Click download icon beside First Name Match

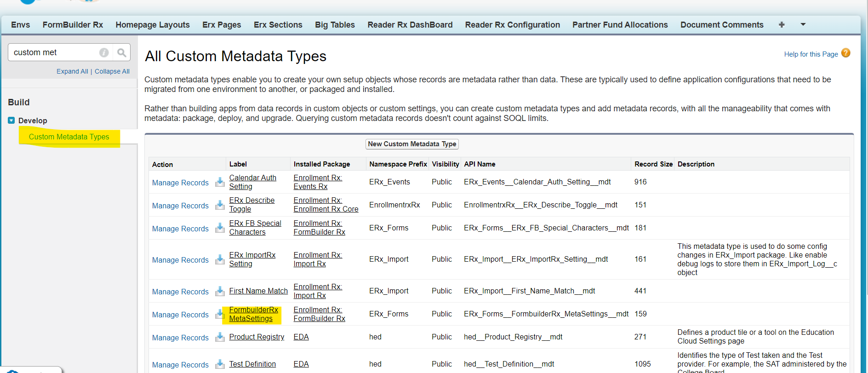pyautogui.click(x=220, y=291)
